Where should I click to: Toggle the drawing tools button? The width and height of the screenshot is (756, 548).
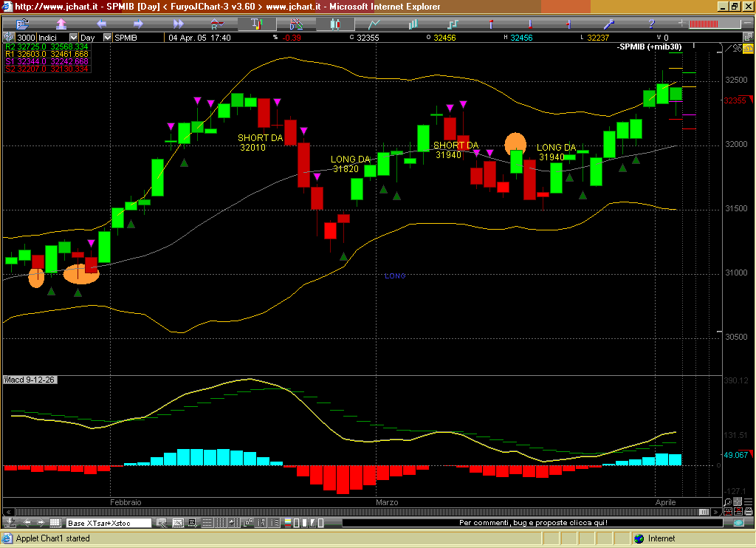[x=294, y=24]
